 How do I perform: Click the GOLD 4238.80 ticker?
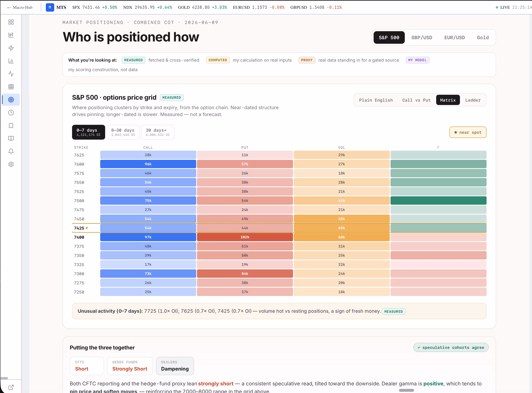tap(202, 7)
